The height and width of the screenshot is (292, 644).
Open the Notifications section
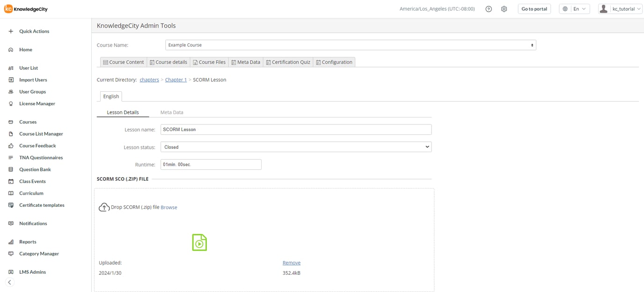point(33,223)
